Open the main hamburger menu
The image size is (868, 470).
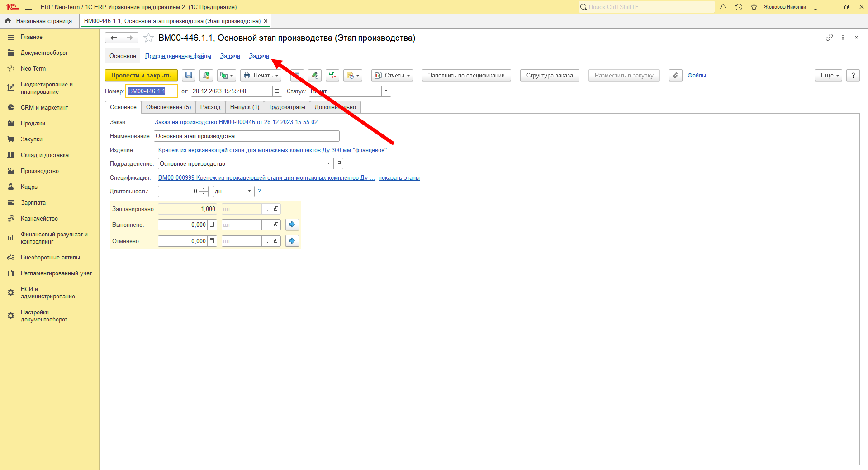[x=28, y=7]
